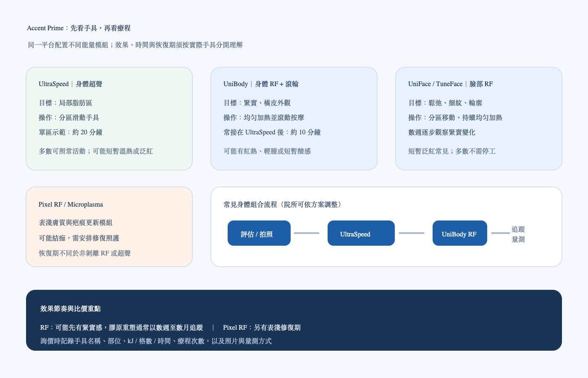Click the line '目標：局部脂肪區'

66,103
